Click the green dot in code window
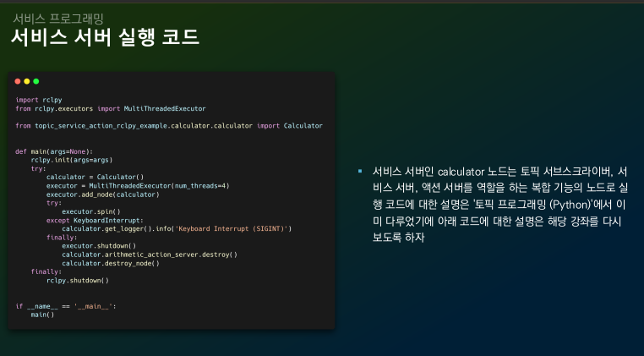This screenshot has width=644, height=356. [36, 81]
